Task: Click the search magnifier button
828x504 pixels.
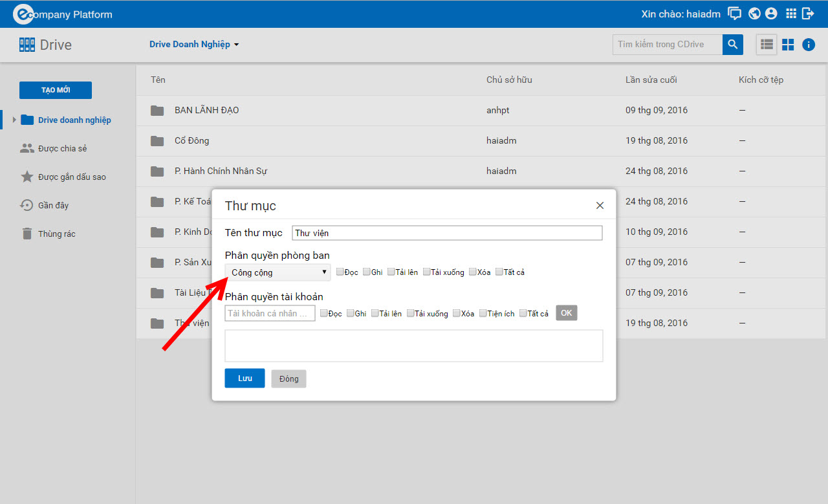Action: click(x=733, y=45)
